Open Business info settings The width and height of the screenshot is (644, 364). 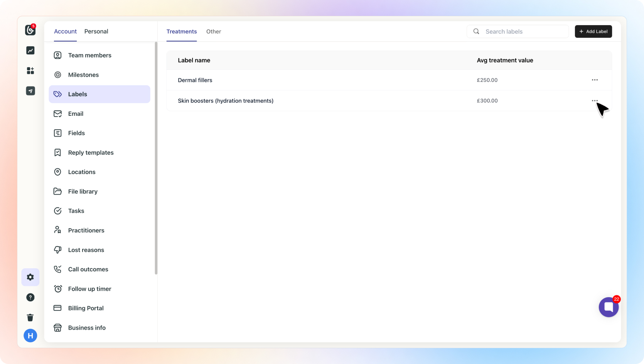(99, 328)
